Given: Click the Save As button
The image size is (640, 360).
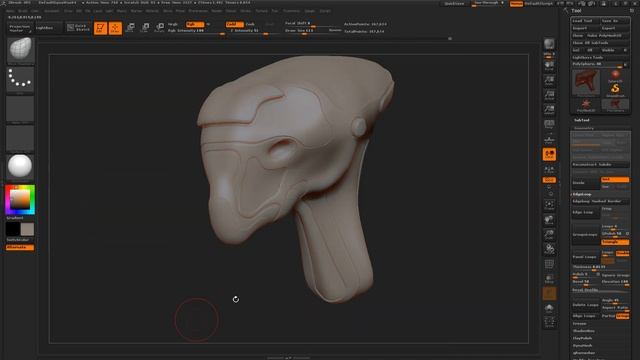Looking at the screenshot, I should pos(615,21).
